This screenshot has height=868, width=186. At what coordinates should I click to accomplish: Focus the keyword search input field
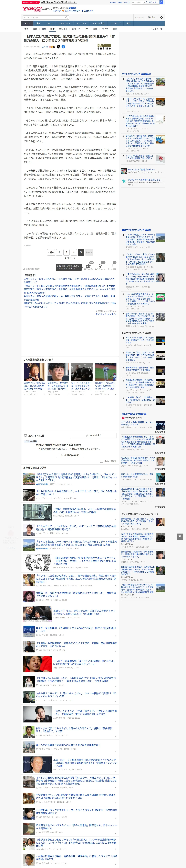pyautogui.click(x=43, y=17)
